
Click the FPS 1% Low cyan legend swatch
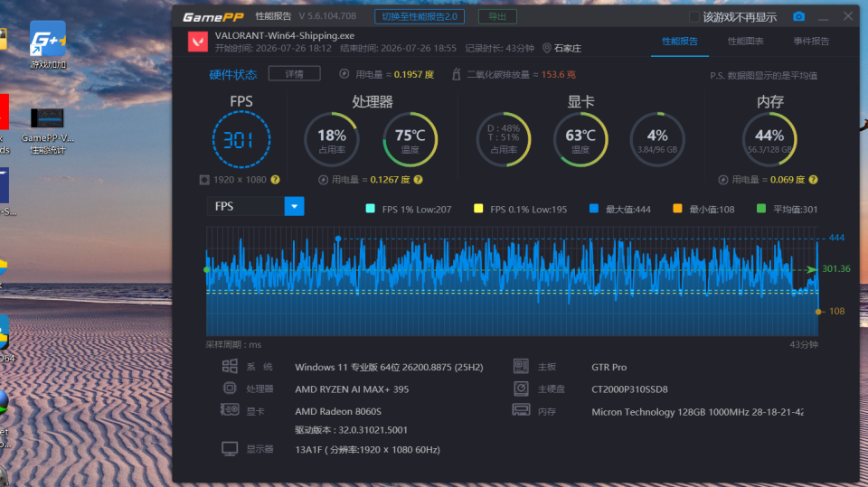(371, 209)
